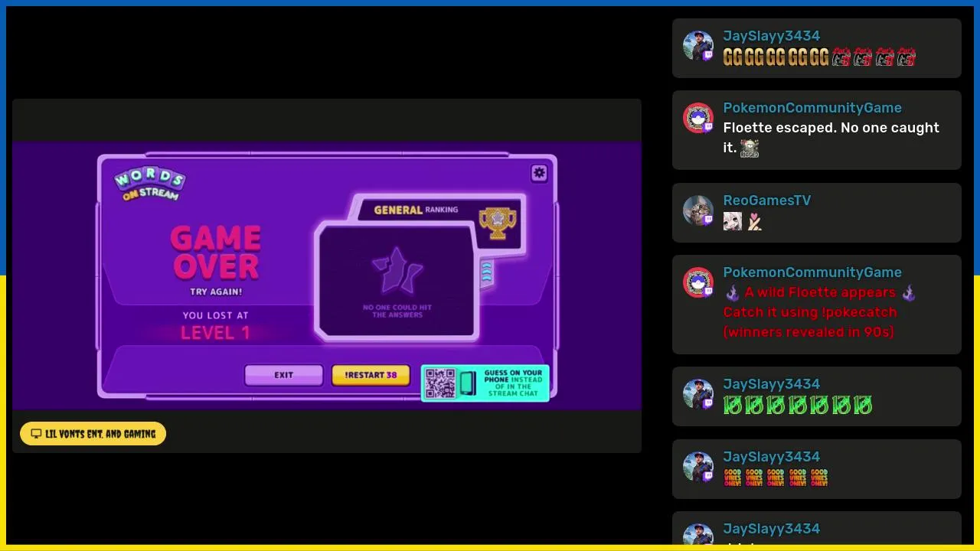Click the first GG emote
This screenshot has width=980, height=551.
(x=733, y=57)
